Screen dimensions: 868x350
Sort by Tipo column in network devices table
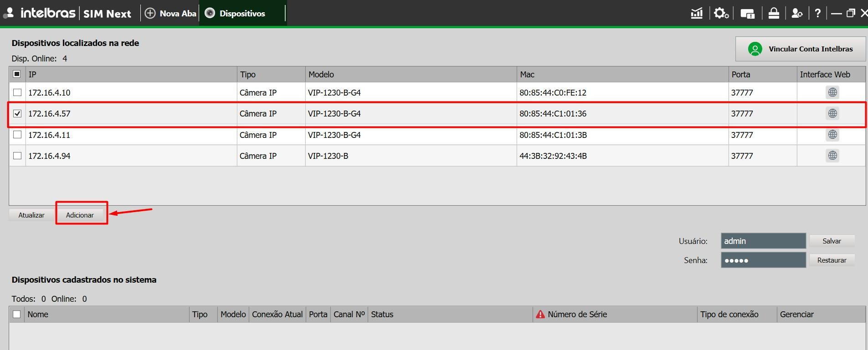(271, 74)
